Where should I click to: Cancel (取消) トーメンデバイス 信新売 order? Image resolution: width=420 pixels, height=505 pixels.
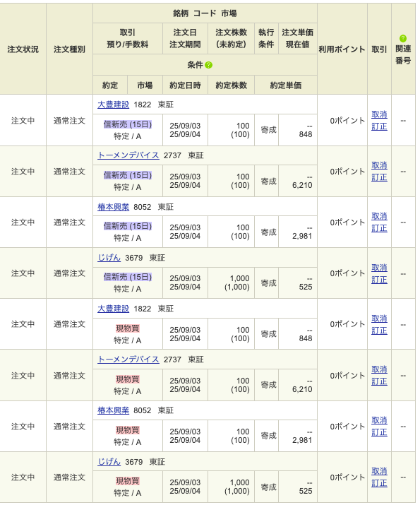pyautogui.click(x=380, y=165)
